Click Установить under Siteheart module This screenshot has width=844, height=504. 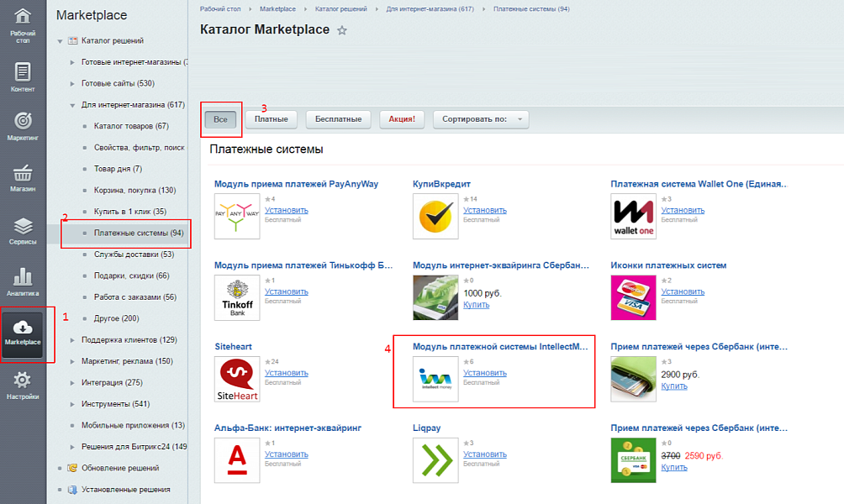point(286,372)
